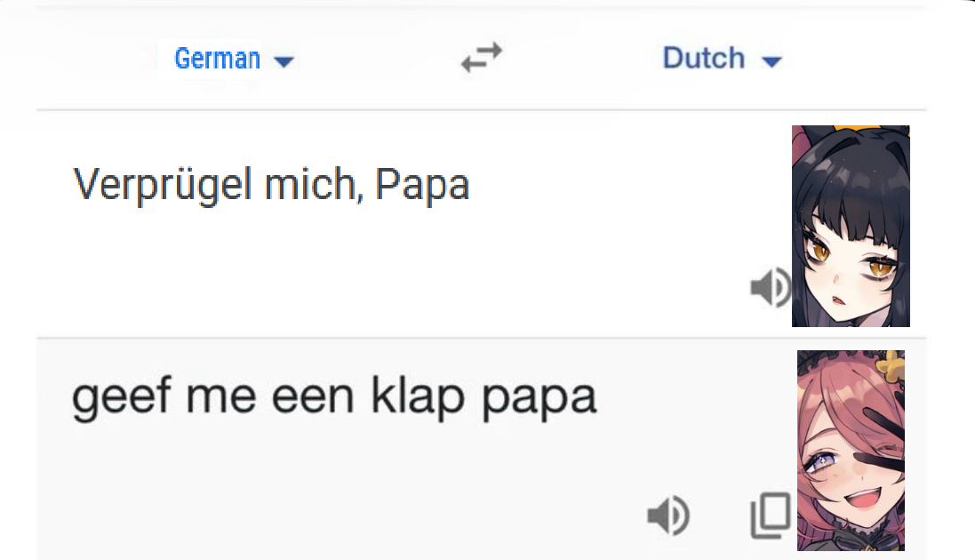Viewport: 975px width, 560px height.
Task: Play audio of the Dutch translation
Action: coord(668,516)
